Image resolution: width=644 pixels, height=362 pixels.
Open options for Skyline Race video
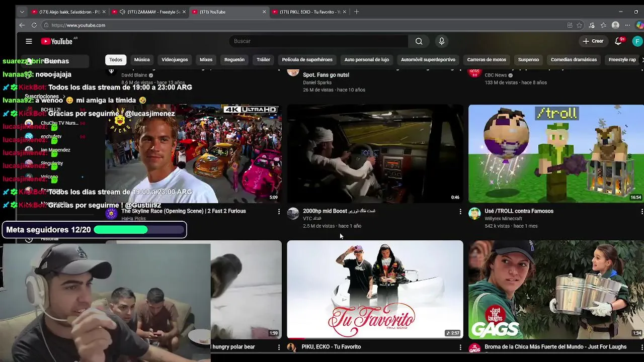[279, 212]
